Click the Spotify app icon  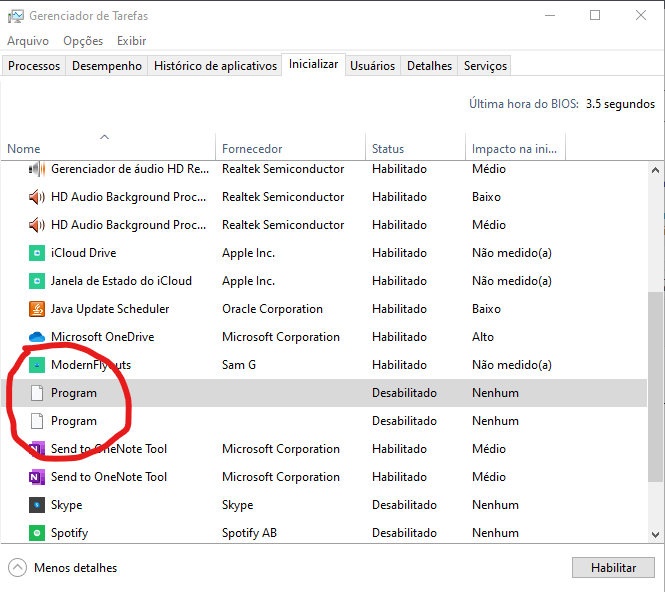click(37, 533)
